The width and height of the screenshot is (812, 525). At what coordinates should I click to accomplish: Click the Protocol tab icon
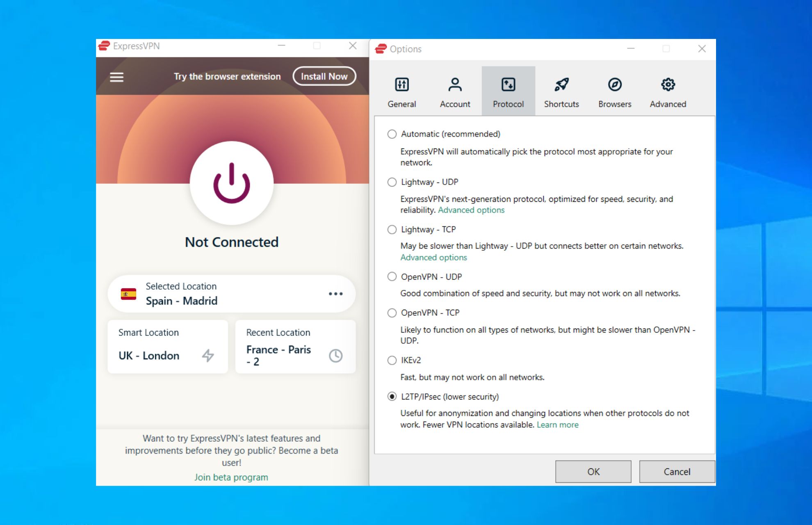click(x=509, y=84)
